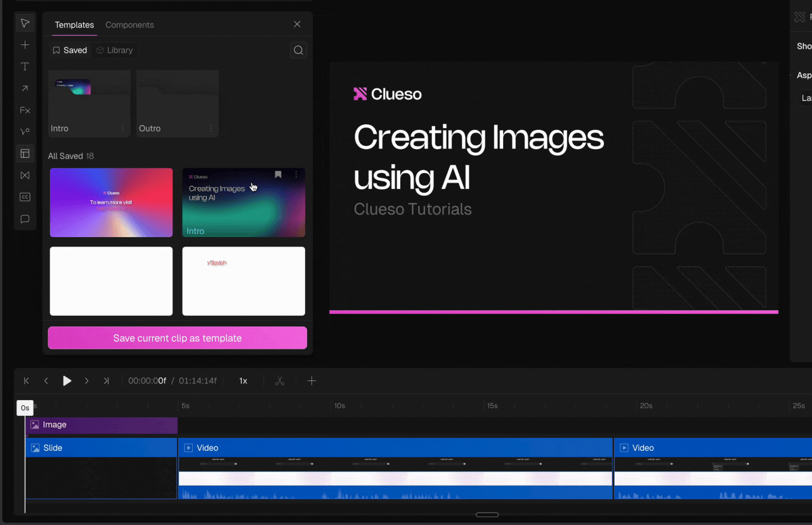Click Save current clip as template
Image resolution: width=812 pixels, height=525 pixels.
pos(177,338)
